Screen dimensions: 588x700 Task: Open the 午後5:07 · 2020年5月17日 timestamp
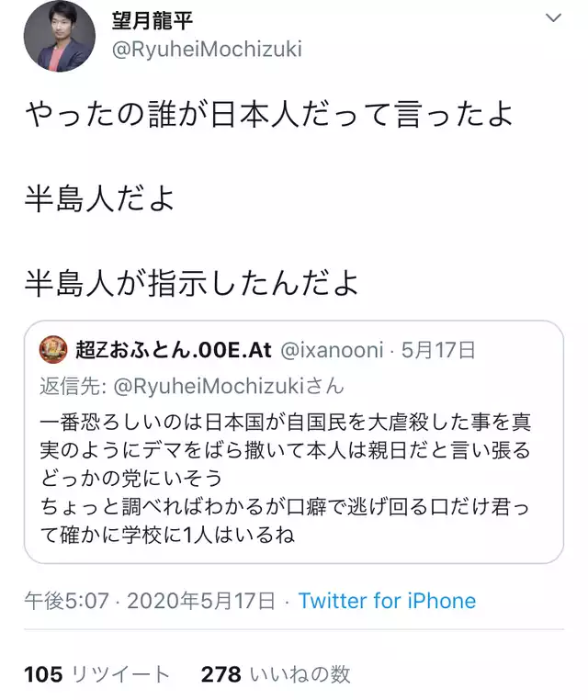(150, 601)
